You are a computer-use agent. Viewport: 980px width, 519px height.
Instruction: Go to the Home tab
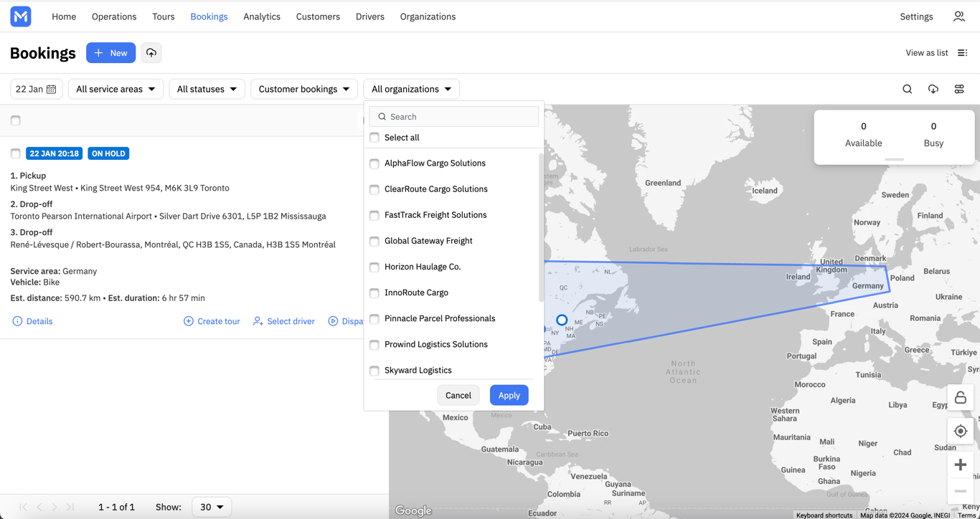tap(64, 16)
